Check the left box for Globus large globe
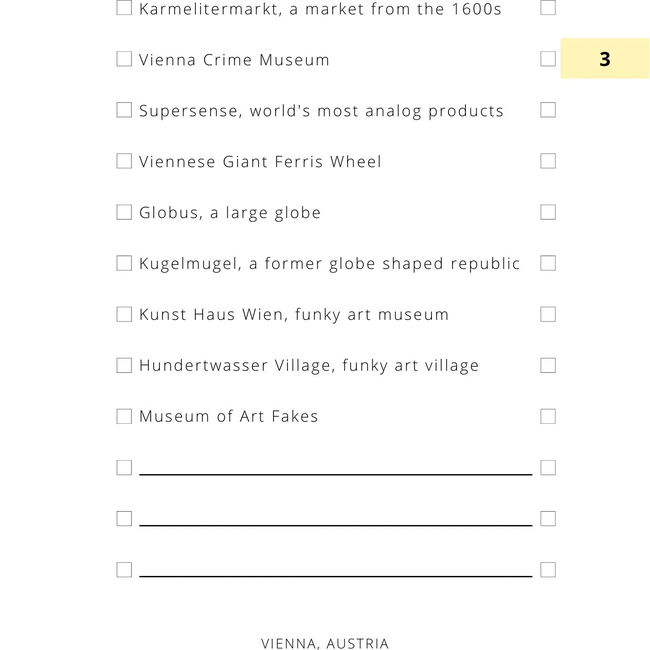The image size is (650, 650). tap(124, 212)
